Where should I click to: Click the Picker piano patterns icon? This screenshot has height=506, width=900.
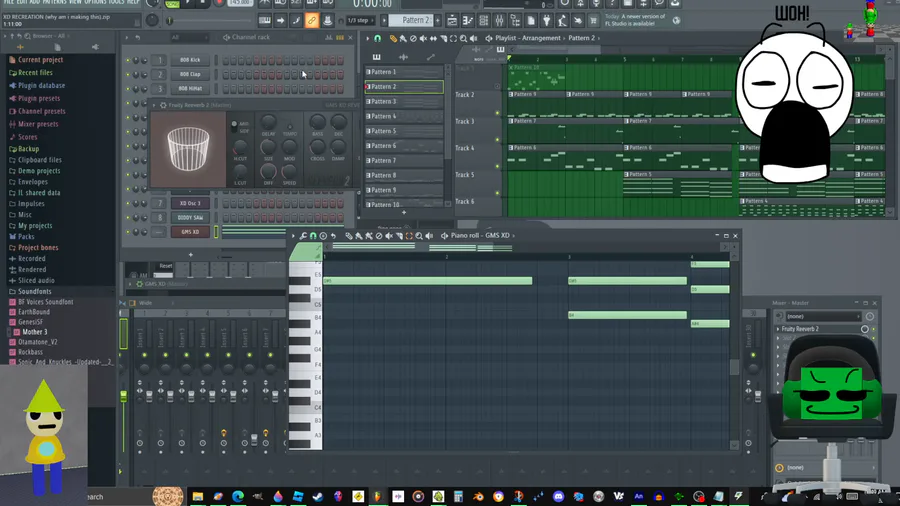[377, 57]
